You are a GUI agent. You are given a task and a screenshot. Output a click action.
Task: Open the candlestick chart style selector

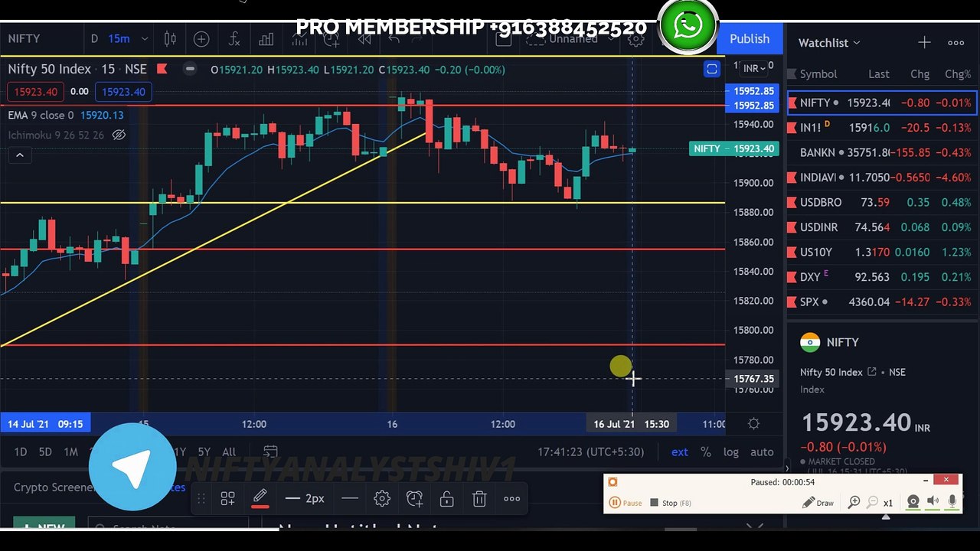(x=170, y=39)
